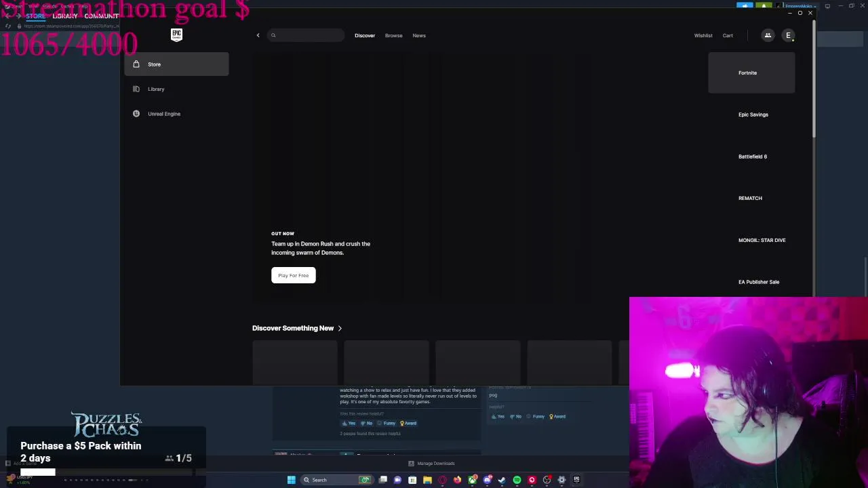Open the Discover tab in Epic store
This screenshot has height=488, width=868.
point(365,35)
